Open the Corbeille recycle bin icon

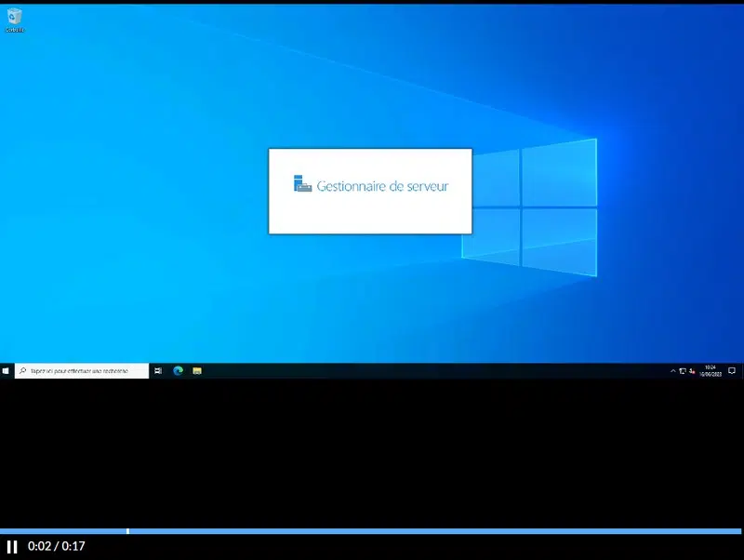coord(14,20)
